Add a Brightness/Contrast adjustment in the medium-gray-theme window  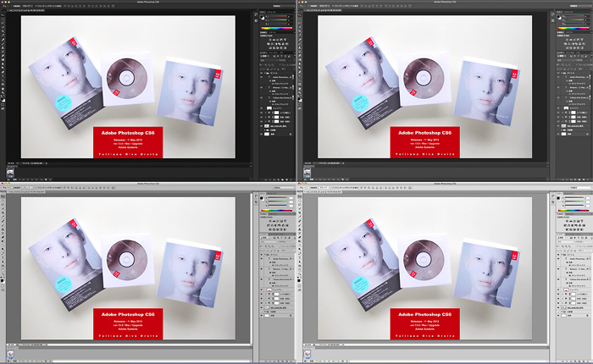270,221
